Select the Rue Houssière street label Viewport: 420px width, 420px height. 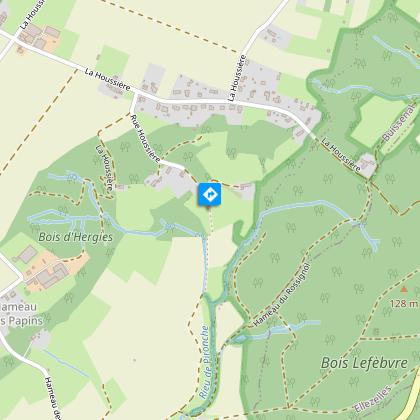pos(146,138)
